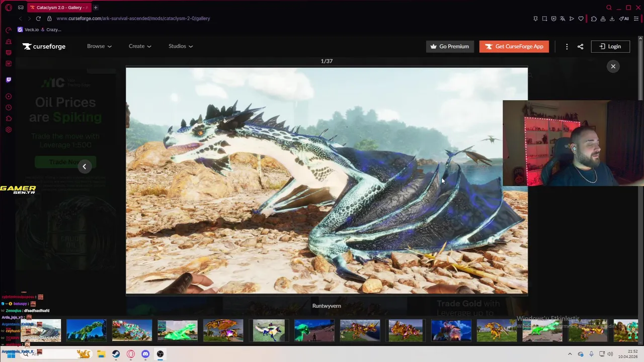Expand the Studios dropdown menu
The height and width of the screenshot is (362, 644).
pos(181,46)
